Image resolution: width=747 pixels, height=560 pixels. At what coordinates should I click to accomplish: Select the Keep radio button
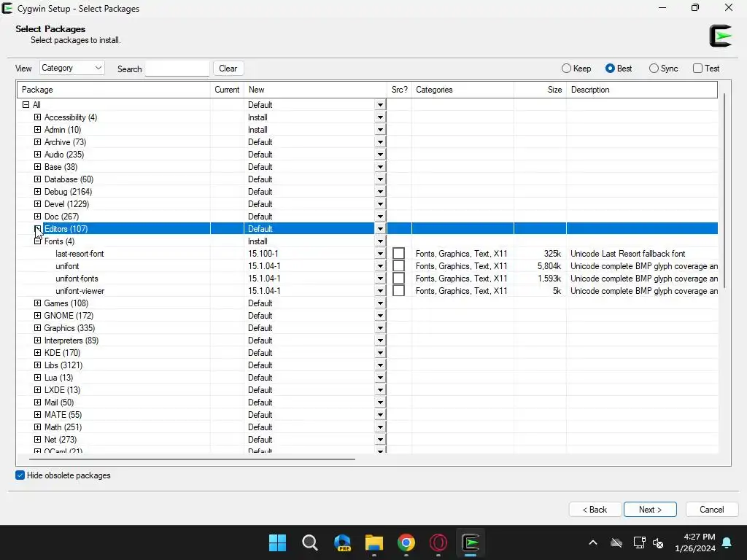point(566,68)
